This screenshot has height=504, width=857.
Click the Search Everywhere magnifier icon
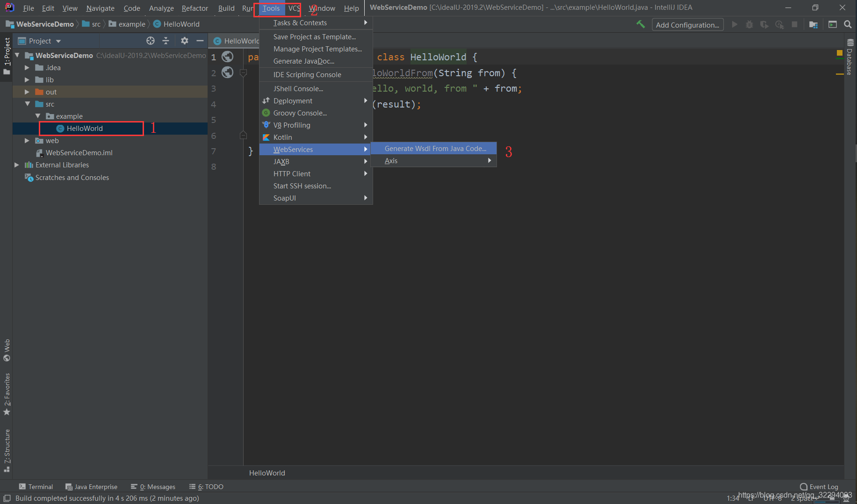click(848, 24)
